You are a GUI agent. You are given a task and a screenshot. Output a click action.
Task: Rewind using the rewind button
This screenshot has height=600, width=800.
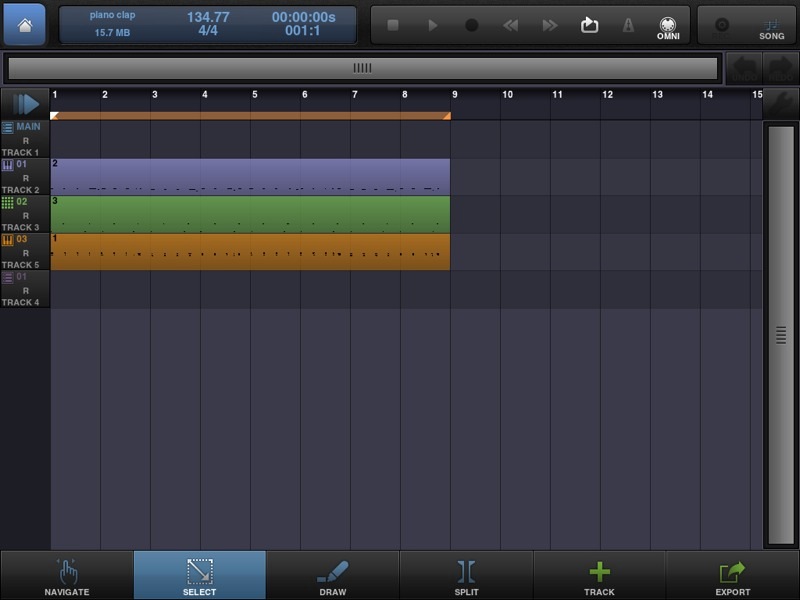[x=511, y=25]
